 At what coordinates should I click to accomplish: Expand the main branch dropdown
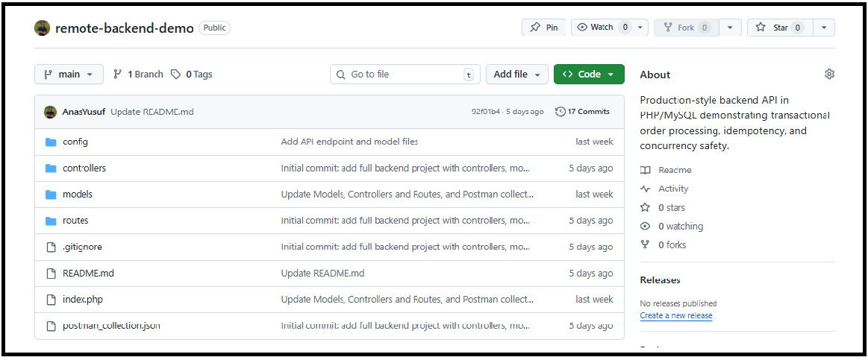click(x=69, y=75)
